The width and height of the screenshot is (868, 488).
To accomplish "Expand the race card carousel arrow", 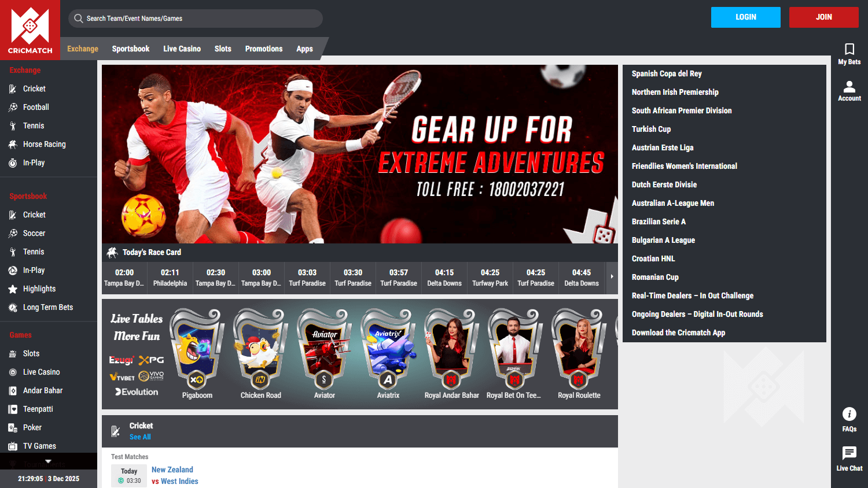I will click(x=612, y=278).
